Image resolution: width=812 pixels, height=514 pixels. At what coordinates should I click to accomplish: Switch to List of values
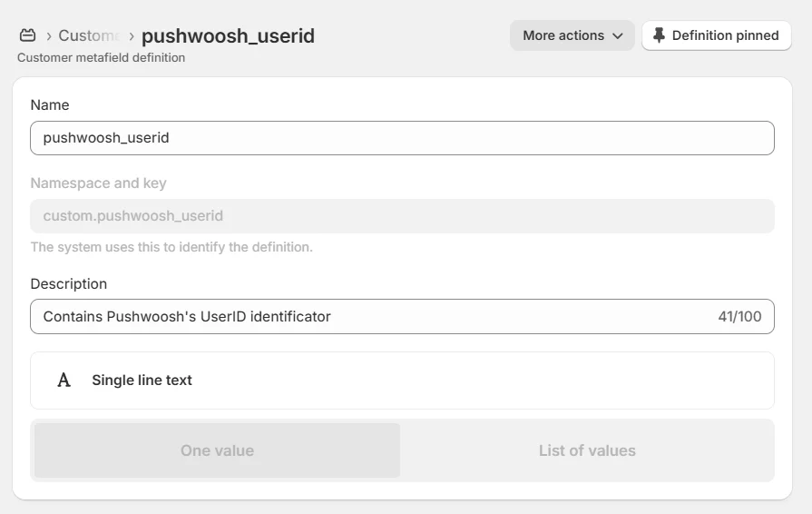pyautogui.click(x=587, y=450)
